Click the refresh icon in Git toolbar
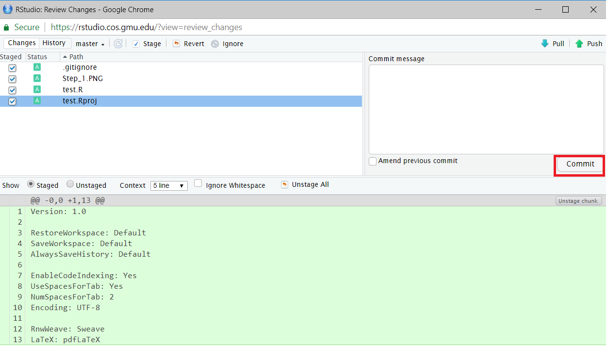 (x=118, y=44)
